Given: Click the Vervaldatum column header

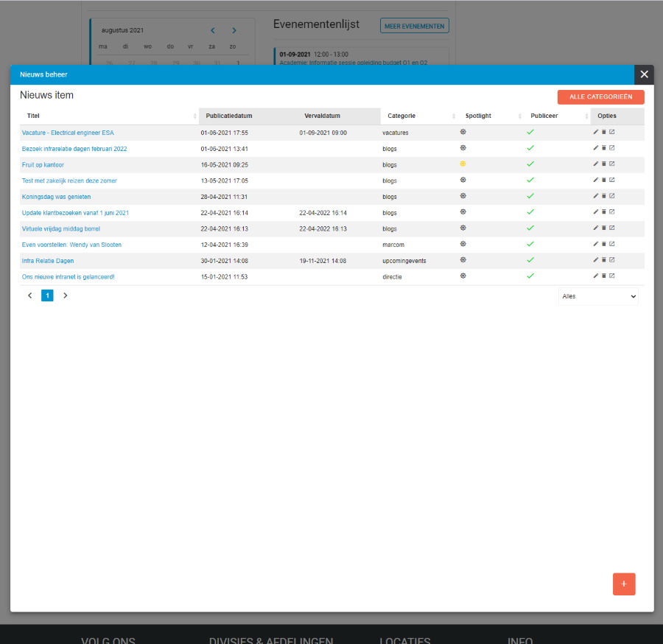Looking at the screenshot, I should 322,116.
